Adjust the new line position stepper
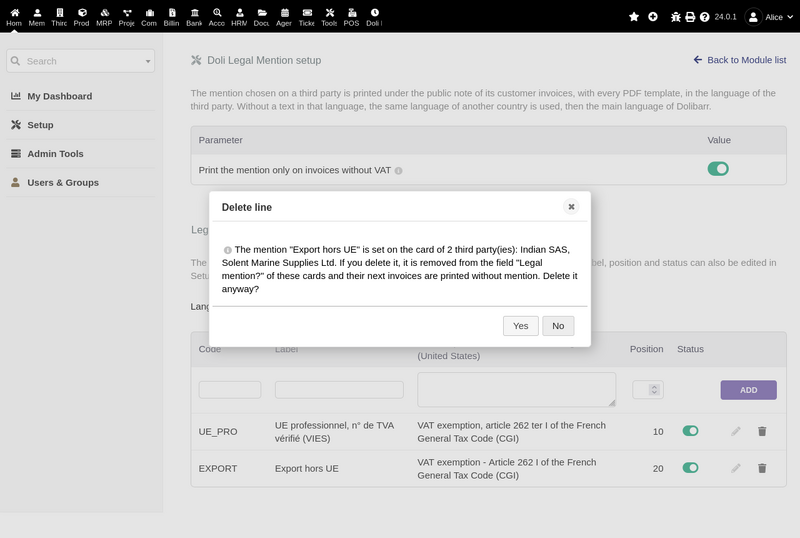 click(x=654, y=390)
